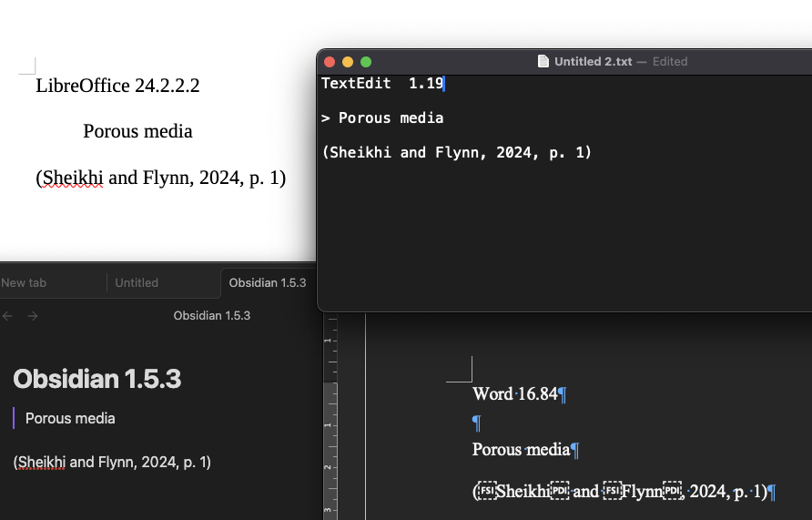812x520 pixels.
Task: Click "Porous media" blockquote in Obsidian
Action: coord(70,418)
